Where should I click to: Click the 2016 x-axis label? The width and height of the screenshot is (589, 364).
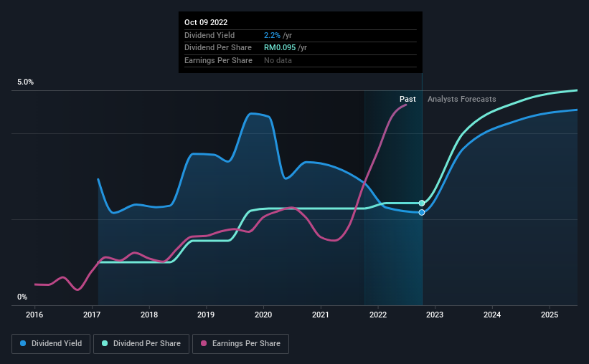coord(34,315)
